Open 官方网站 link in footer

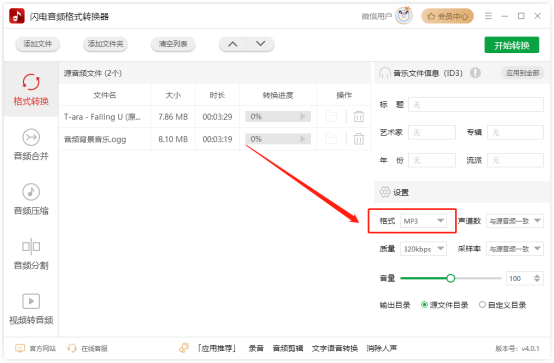tap(35, 349)
